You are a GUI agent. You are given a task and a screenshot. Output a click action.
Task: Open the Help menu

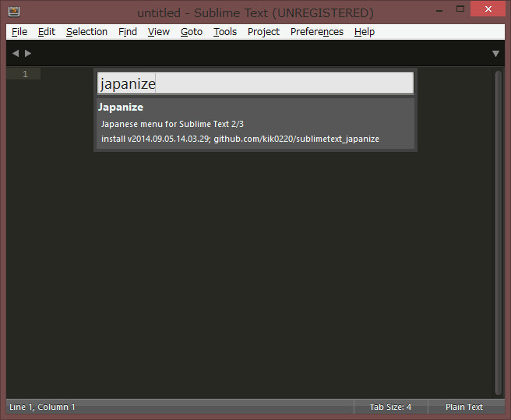tap(365, 32)
